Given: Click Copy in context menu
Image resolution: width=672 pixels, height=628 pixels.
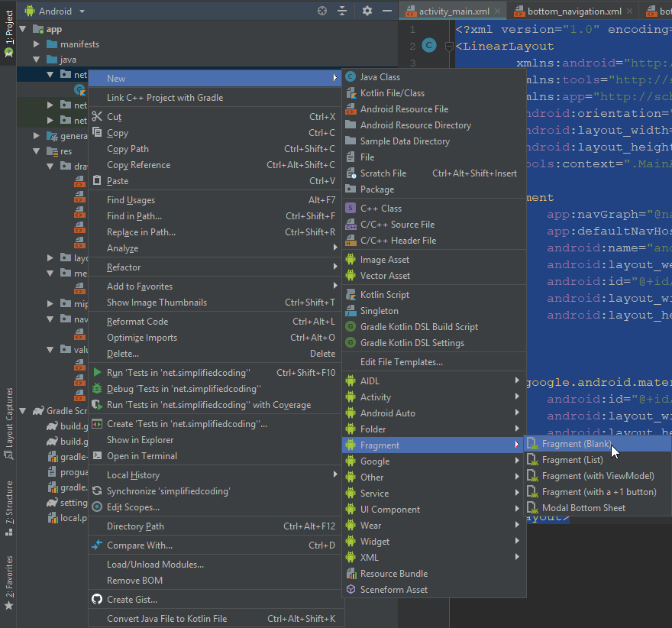Looking at the screenshot, I should coord(215,133).
